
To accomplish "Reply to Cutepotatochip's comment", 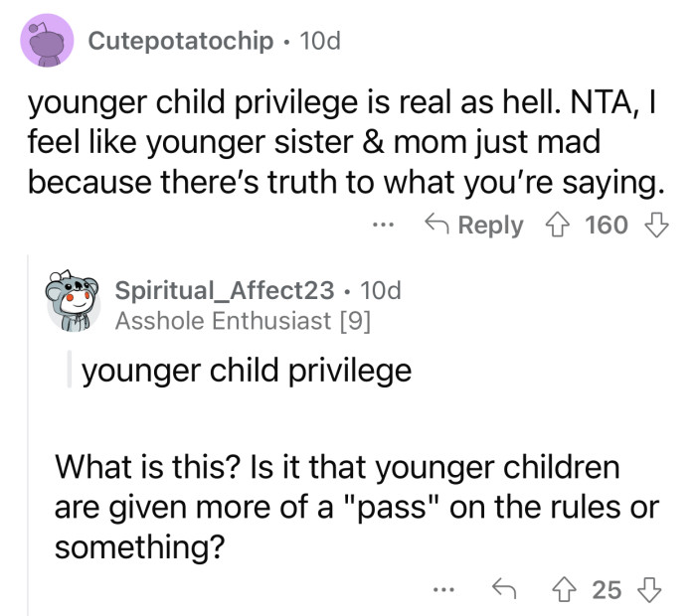I will (x=472, y=225).
